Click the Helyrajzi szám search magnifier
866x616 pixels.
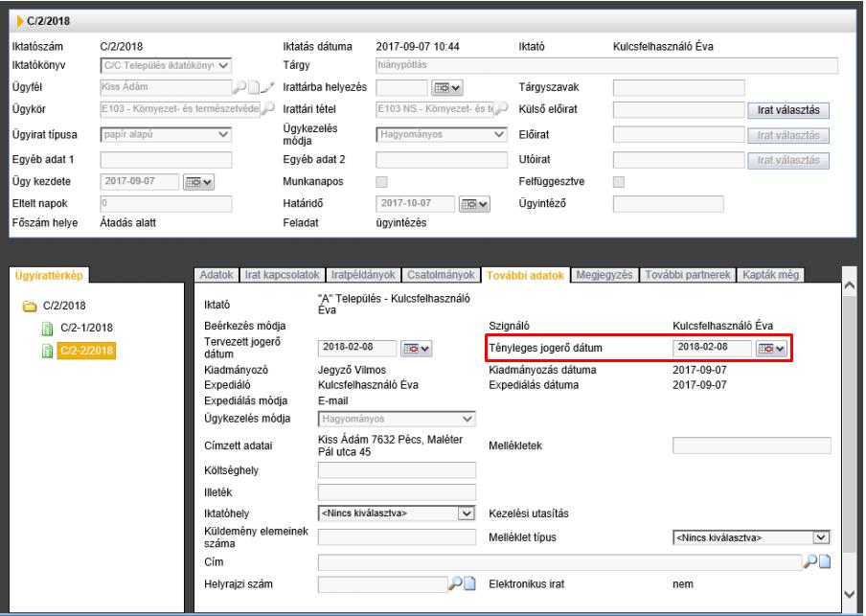[x=455, y=584]
